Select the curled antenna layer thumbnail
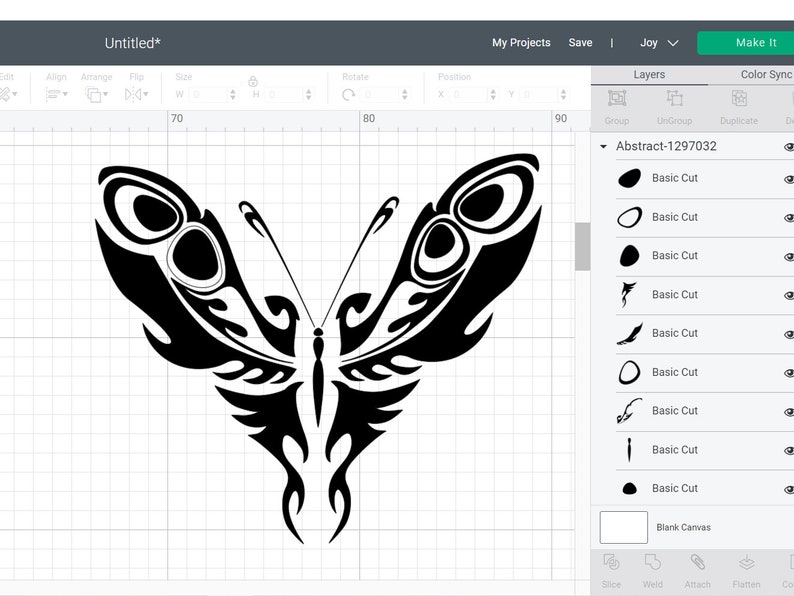 [629, 411]
